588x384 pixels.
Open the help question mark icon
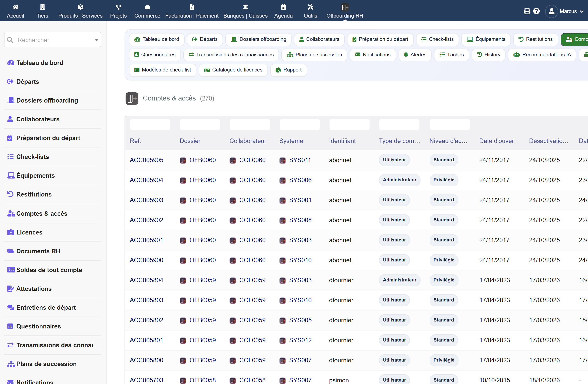coord(536,11)
